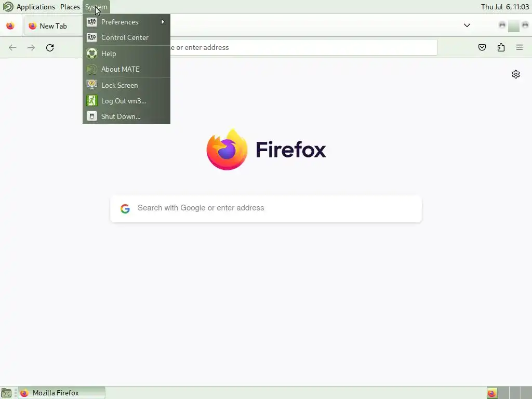Reload the current page
Screen dimensions: 532x399
50,47
